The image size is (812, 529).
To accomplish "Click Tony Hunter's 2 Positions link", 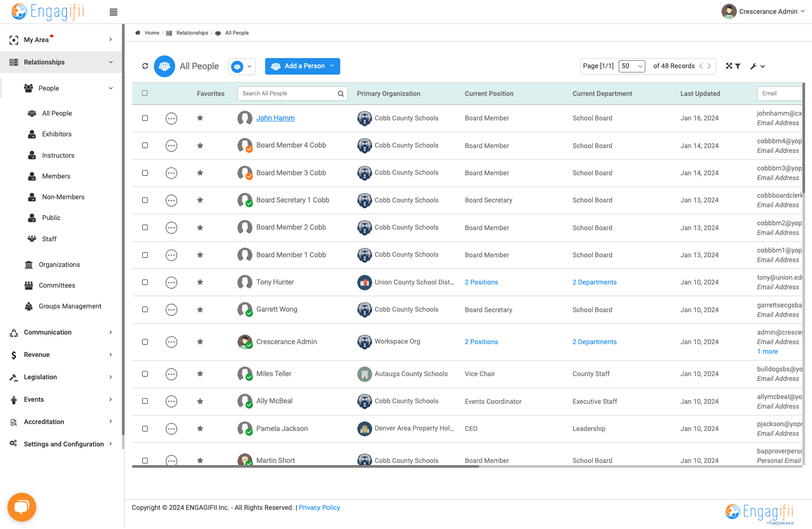I will [x=481, y=282].
